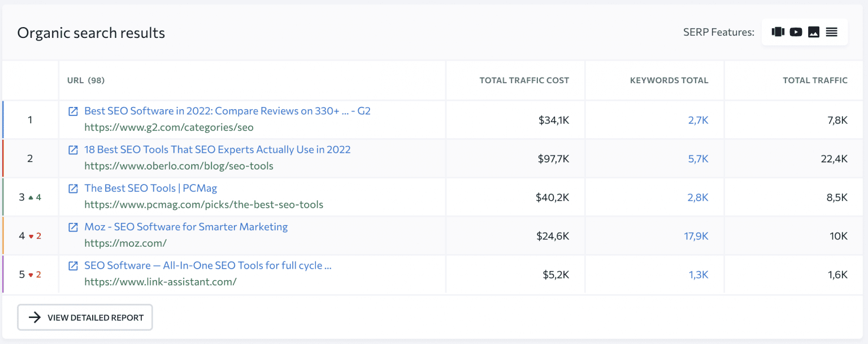Toggle the Carousel SERP feature filter
Image resolution: width=868 pixels, height=344 pixels.
pyautogui.click(x=778, y=32)
